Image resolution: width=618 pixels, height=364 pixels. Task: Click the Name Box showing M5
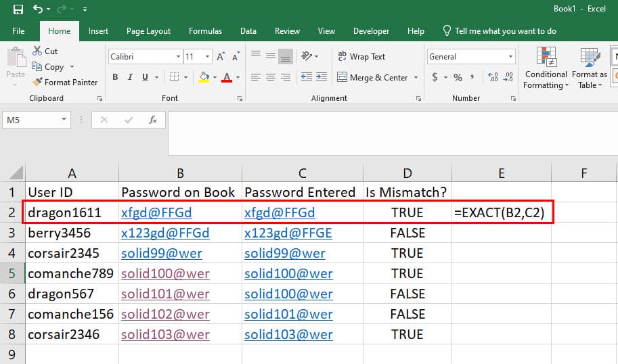coord(37,120)
